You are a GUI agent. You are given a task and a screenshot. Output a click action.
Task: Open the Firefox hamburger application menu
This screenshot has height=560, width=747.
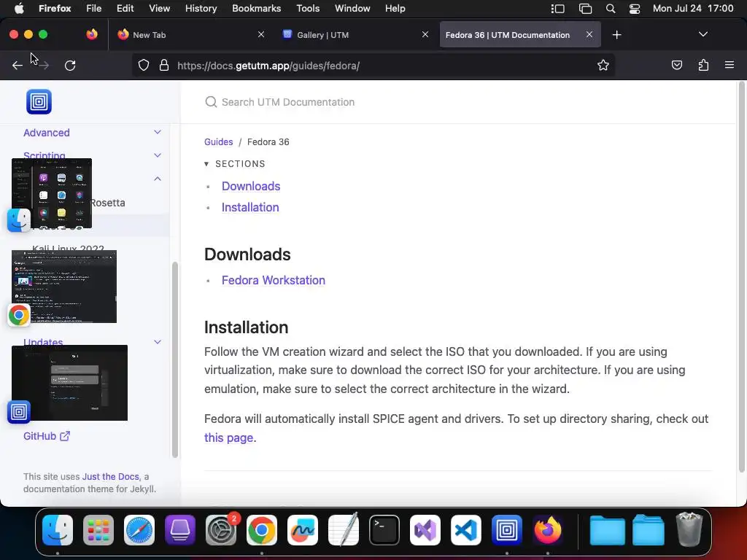click(x=729, y=65)
